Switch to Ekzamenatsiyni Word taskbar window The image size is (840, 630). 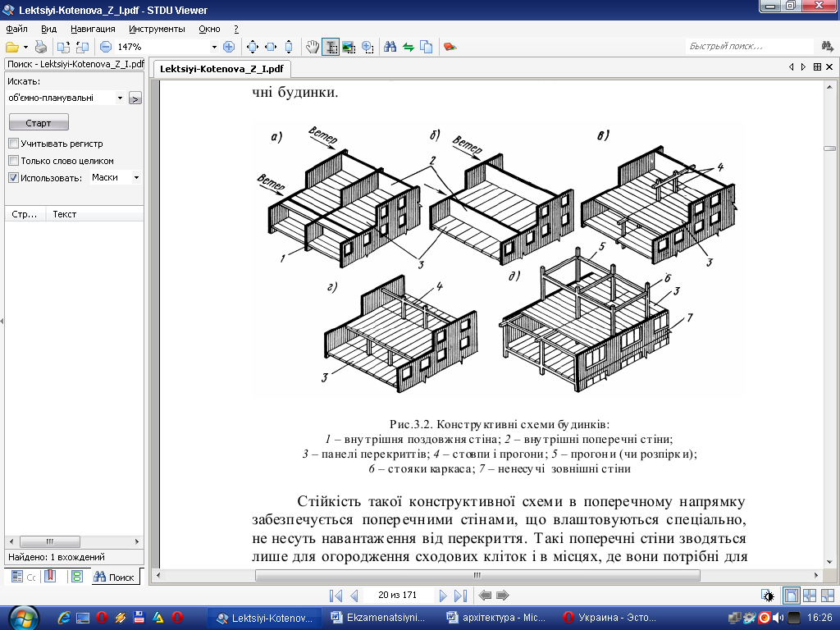379,618
